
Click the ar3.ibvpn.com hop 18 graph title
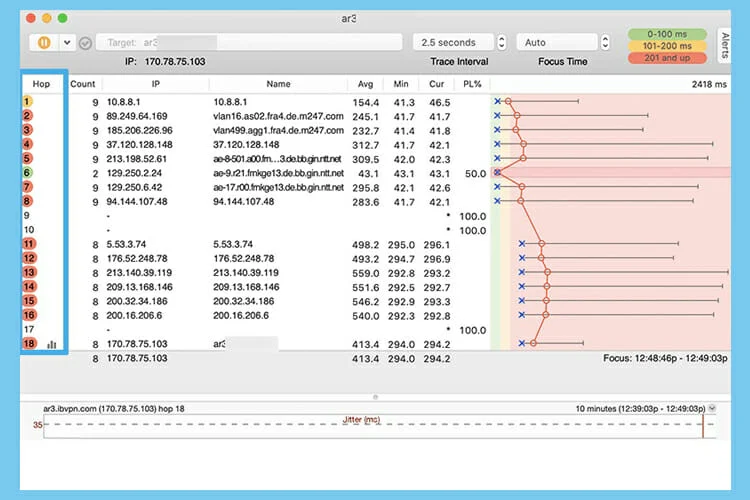tap(114, 409)
